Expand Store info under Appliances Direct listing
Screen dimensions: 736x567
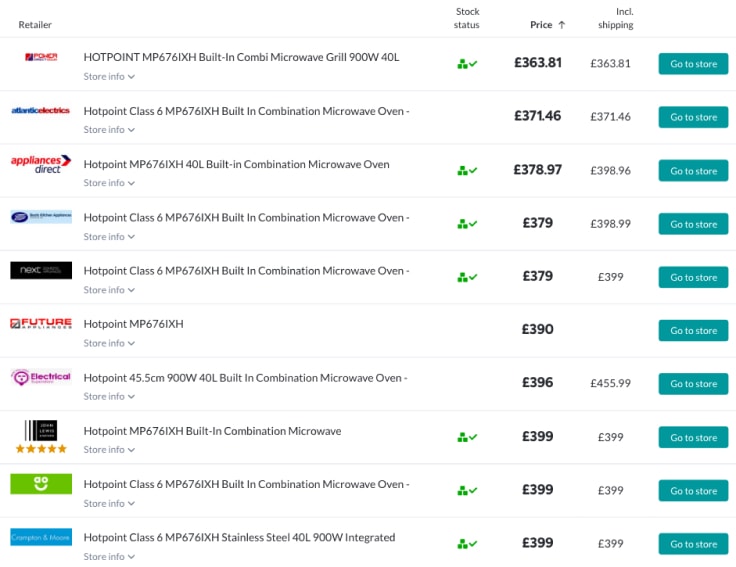click(x=109, y=183)
